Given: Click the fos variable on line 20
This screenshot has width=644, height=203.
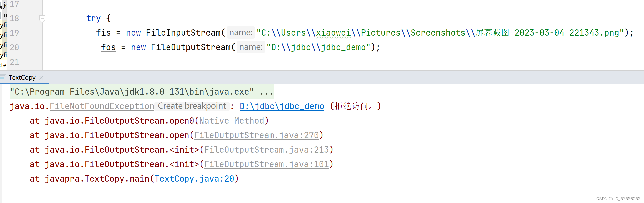Looking at the screenshot, I should (x=108, y=47).
